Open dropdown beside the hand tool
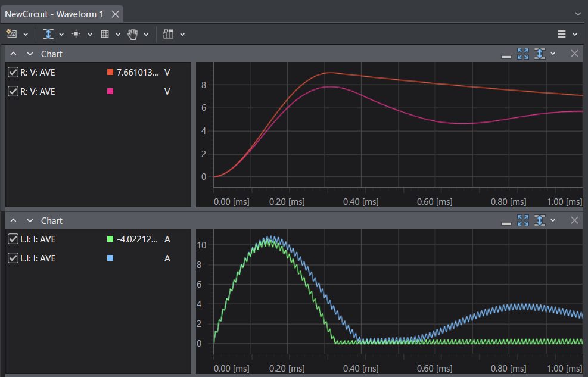Screen dimensions: 588x377 point(146,35)
